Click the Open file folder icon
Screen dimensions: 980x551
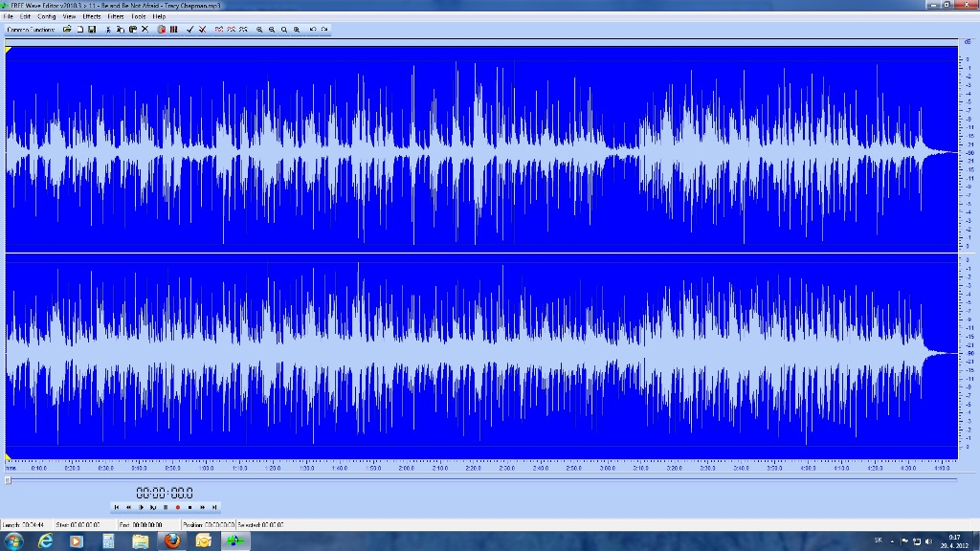tap(67, 30)
